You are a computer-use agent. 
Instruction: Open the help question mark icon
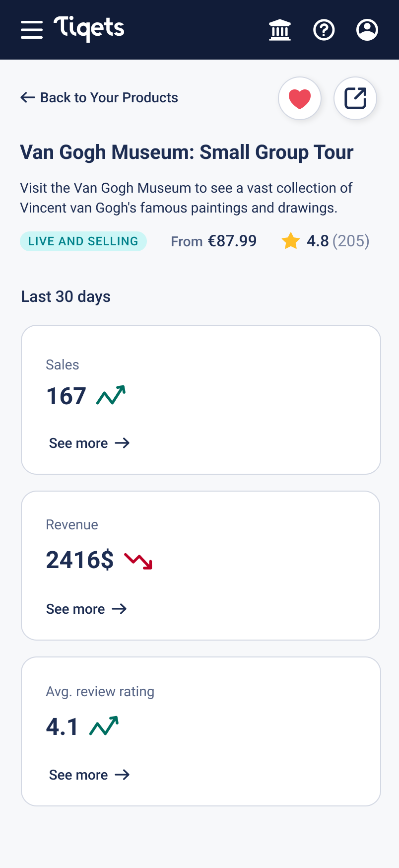point(324,30)
